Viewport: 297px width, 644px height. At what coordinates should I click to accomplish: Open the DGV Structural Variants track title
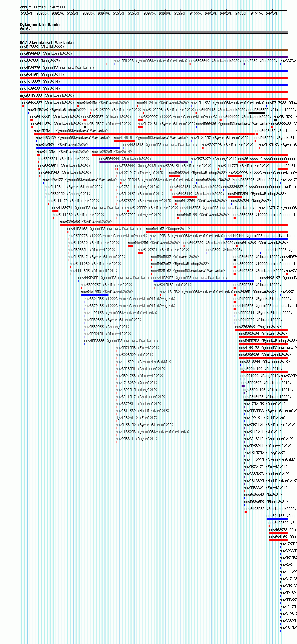[x=47, y=43]
